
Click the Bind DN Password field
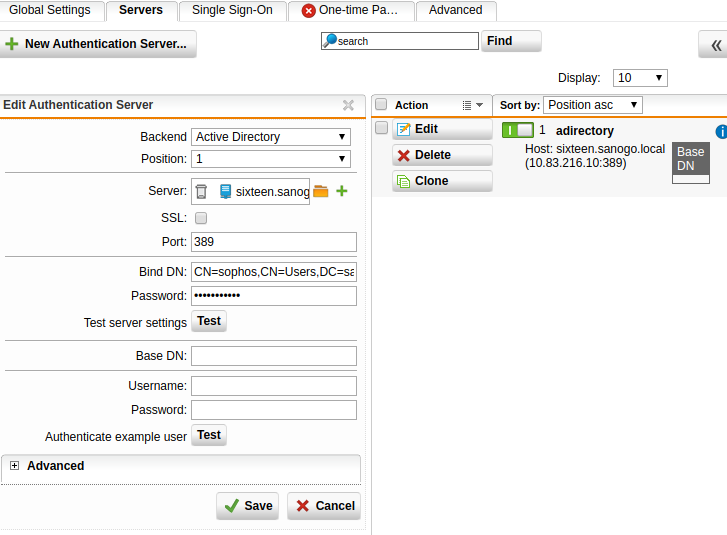[x=274, y=296]
